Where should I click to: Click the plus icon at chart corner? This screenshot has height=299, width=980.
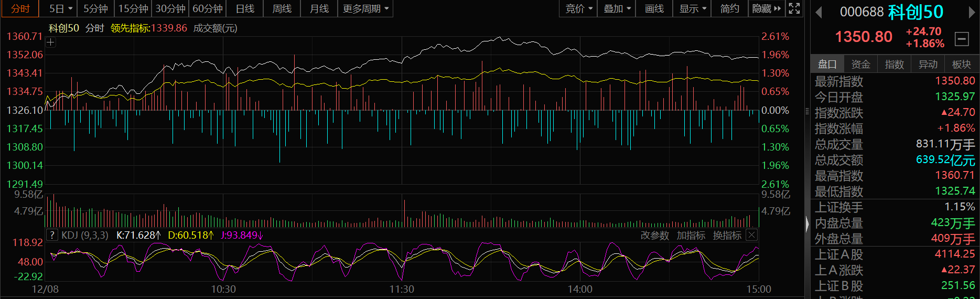(51, 42)
